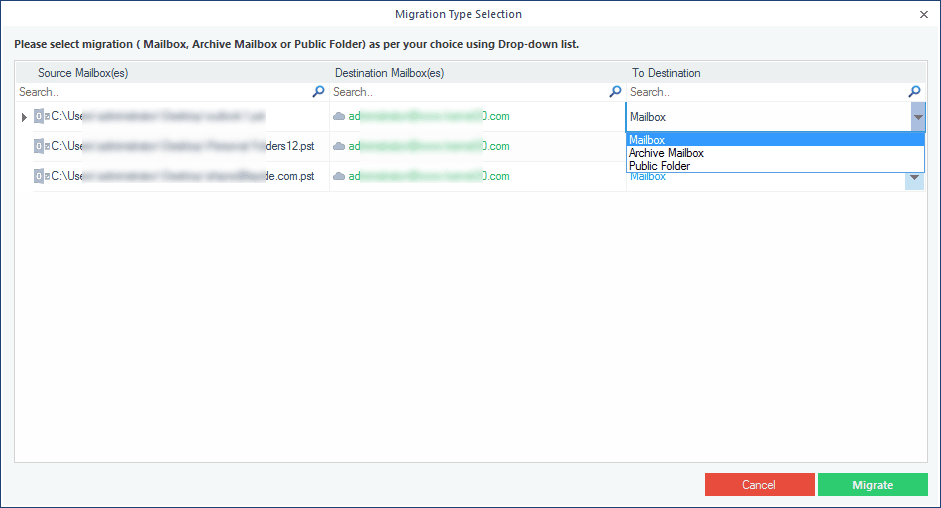Screen dimensions: 941x508
Task: Click the To Destination search magnifier icon
Action: [x=914, y=91]
